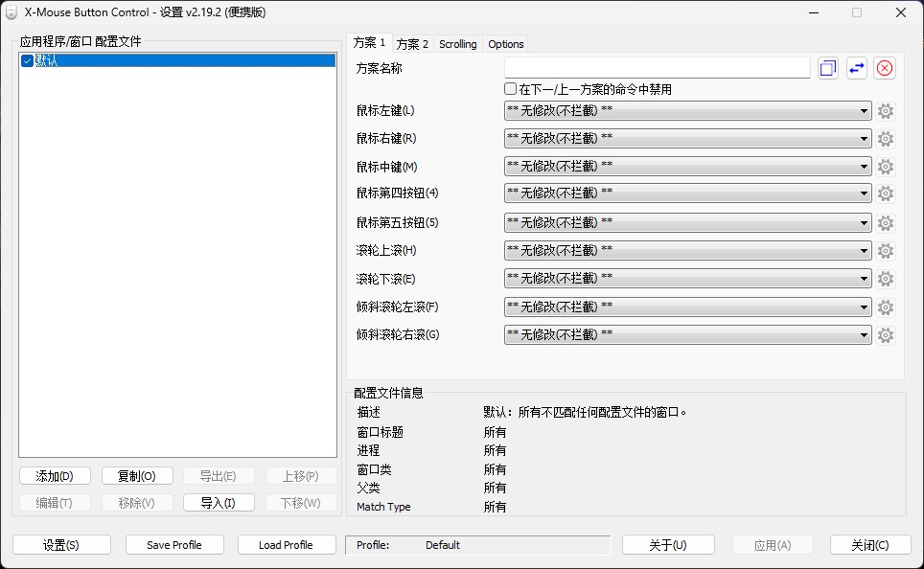Click the 滚轮上滚(H) label
Viewport: 924px width, 569px height.
click(386, 250)
